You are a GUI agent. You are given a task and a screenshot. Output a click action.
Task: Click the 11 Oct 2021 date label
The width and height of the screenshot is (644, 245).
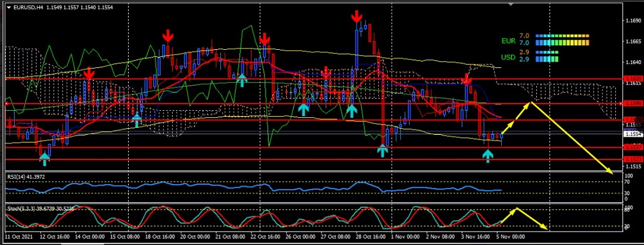point(19,237)
